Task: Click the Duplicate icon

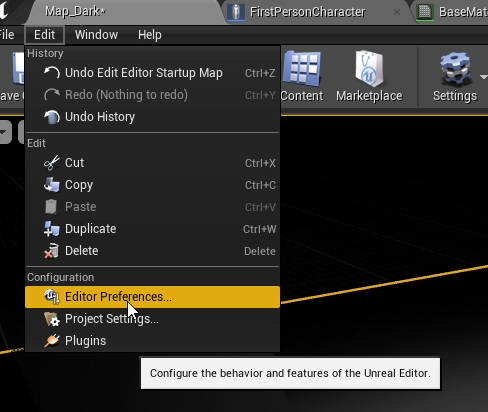Action: 52,229
